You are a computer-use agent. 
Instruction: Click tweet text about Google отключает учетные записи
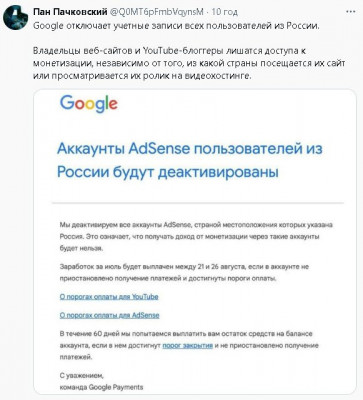click(x=176, y=26)
